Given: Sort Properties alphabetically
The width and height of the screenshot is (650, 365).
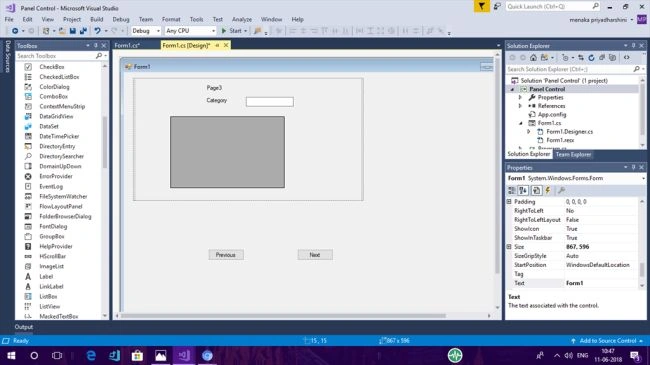Looking at the screenshot, I should click(523, 190).
